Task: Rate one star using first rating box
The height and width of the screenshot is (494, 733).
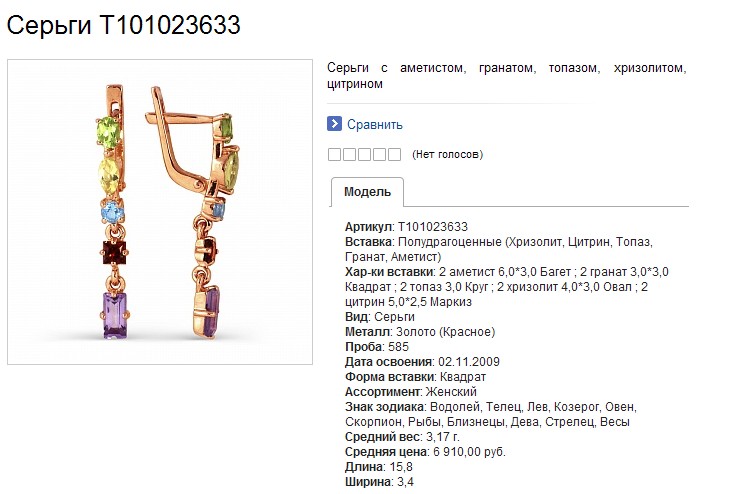Action: [334, 155]
